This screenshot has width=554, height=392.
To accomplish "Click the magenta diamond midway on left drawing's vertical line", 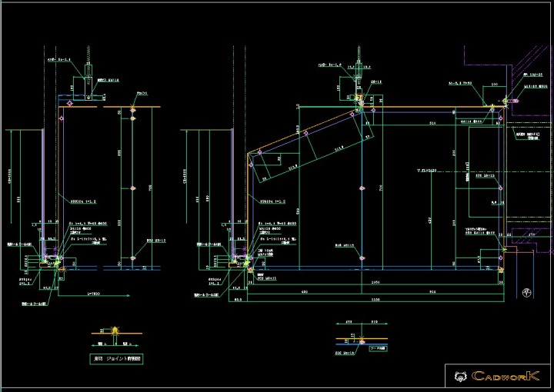I will 133,188.
